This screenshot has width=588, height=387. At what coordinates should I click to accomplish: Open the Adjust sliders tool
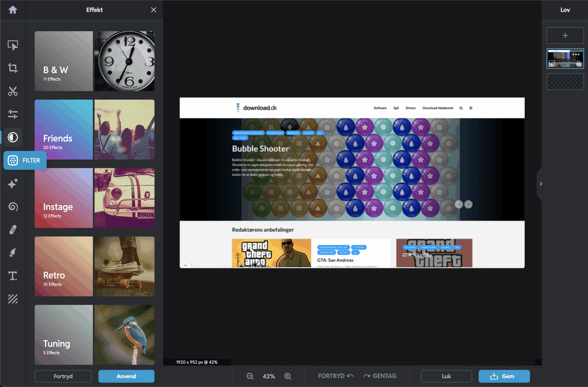(x=13, y=114)
